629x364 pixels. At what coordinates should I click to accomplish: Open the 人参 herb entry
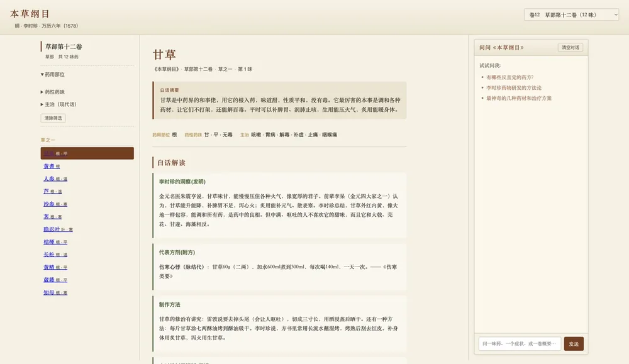(x=55, y=179)
